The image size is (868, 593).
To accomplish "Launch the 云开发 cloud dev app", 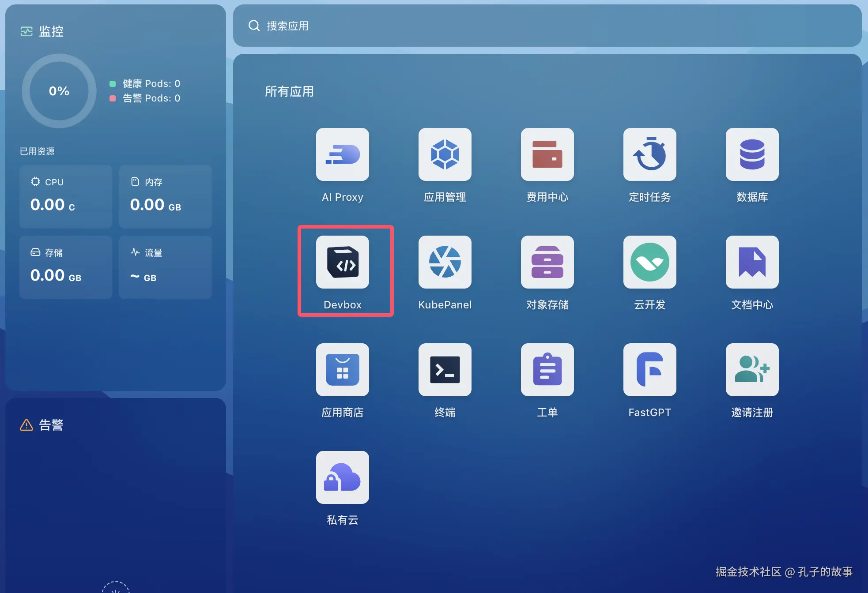I will (649, 262).
